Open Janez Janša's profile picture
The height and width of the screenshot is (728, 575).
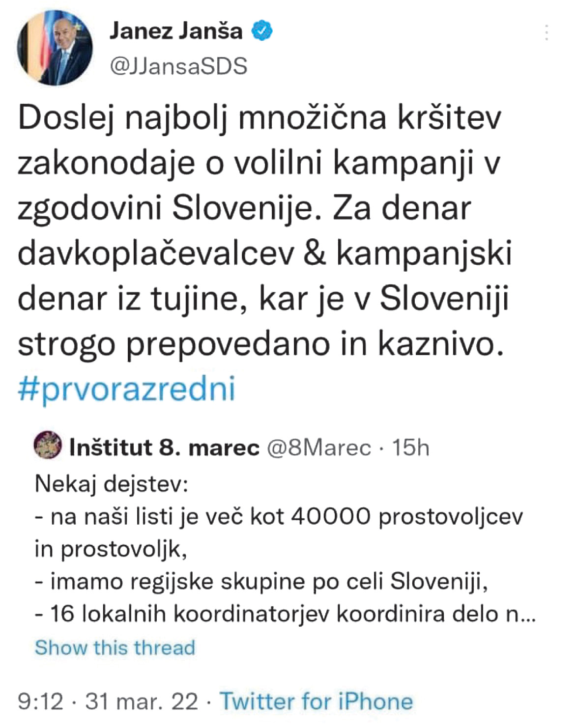(56, 48)
